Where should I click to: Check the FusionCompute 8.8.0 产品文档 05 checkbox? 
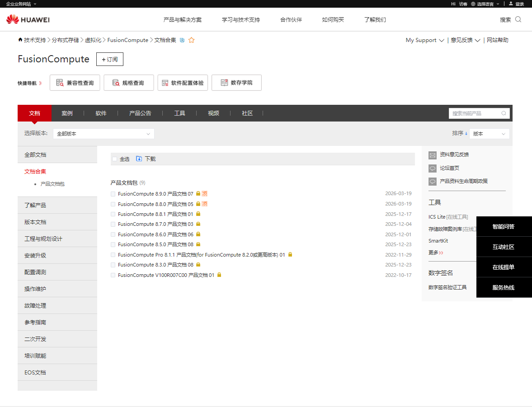coord(113,204)
